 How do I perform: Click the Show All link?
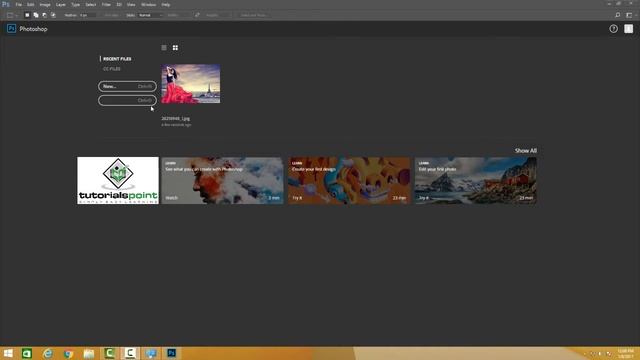click(526, 151)
